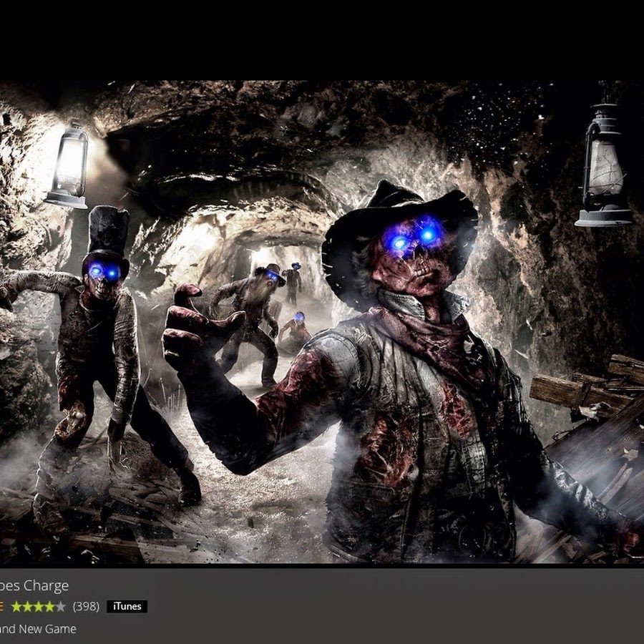This screenshot has width=644, height=644.
Task: Click the hanging lantern on the left
Action: click(x=67, y=165)
